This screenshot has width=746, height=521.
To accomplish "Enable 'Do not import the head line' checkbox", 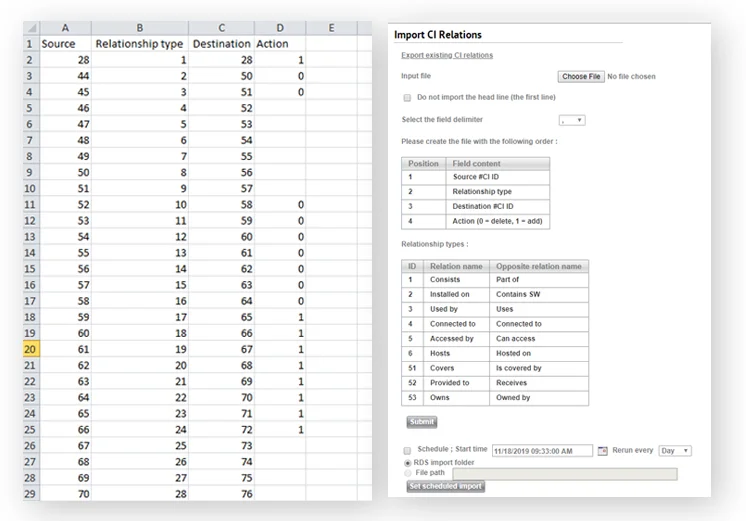I will [x=407, y=98].
